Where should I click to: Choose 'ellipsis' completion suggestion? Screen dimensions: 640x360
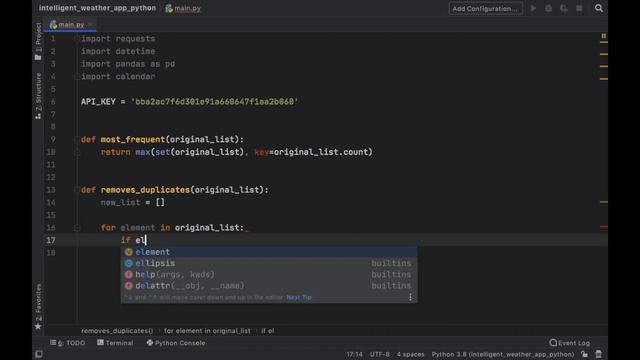tap(269, 263)
